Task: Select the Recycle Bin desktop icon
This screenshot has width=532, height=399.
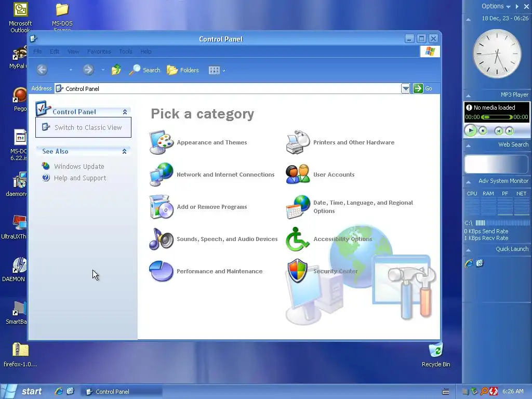Action: pos(436,355)
